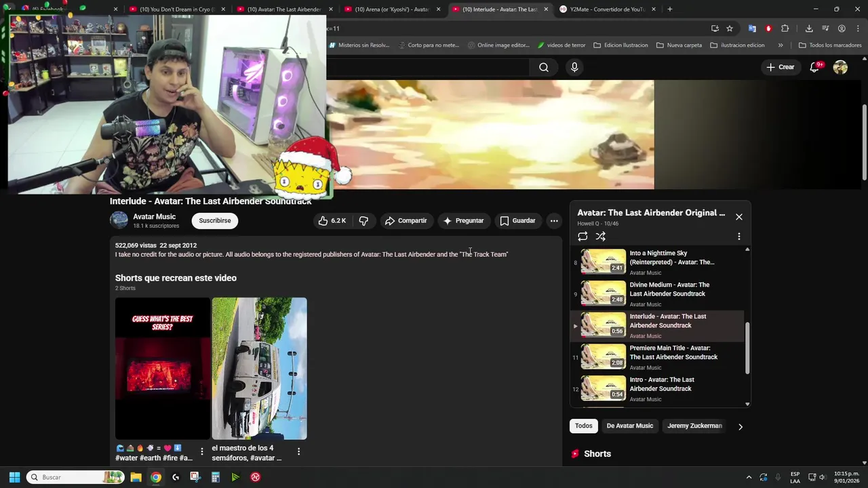The height and width of the screenshot is (488, 868).
Task: Switch to You Don't Dream in Cryo tab
Action: [x=176, y=9]
